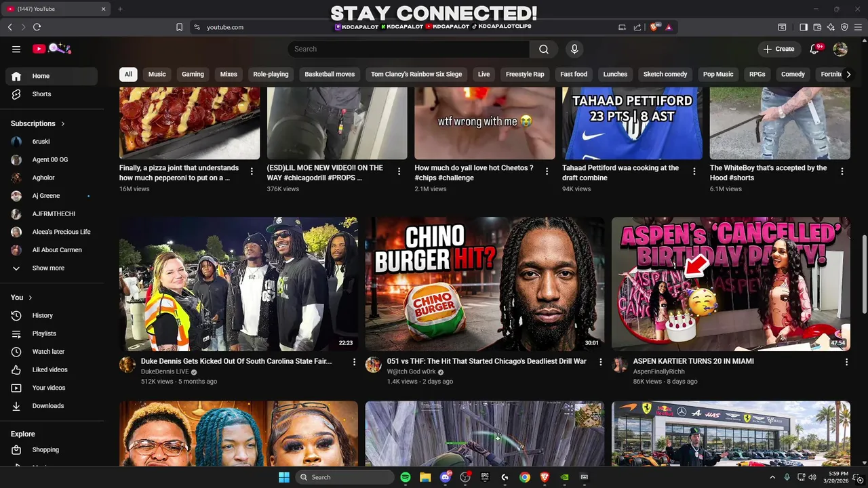Open Spotify from the taskbar
The width and height of the screenshot is (868, 488).
(406, 477)
